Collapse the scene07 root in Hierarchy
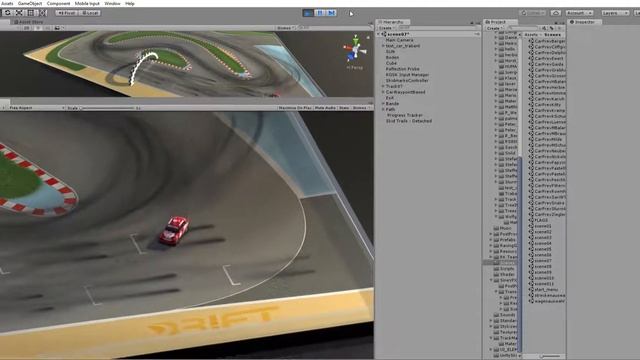 [378, 34]
